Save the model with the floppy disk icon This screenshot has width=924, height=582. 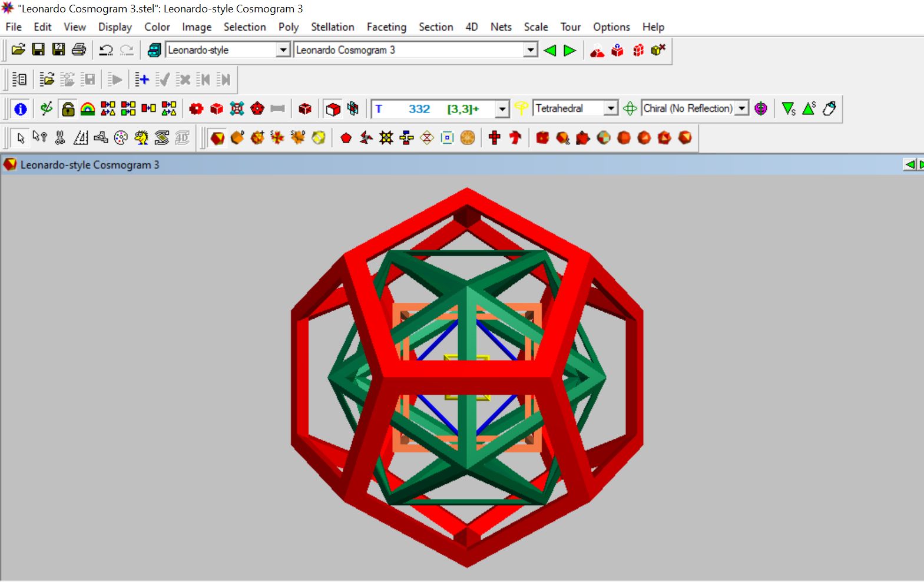(x=38, y=50)
